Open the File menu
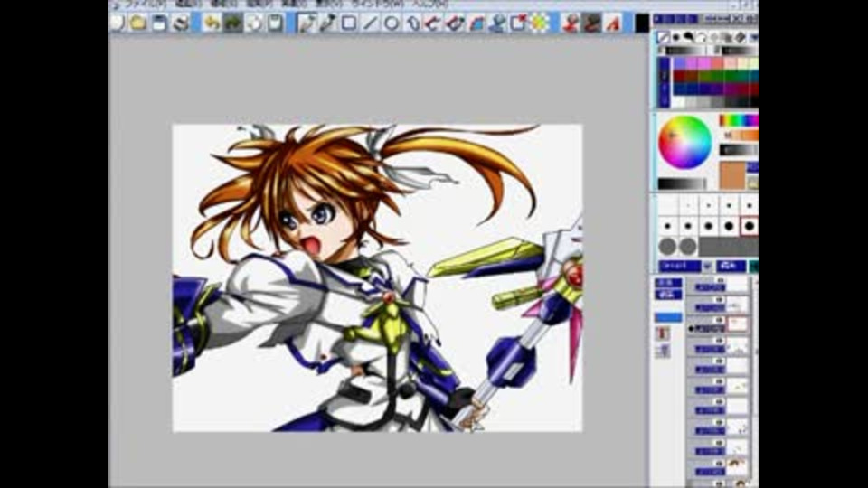The image size is (868, 488). coord(145,4)
